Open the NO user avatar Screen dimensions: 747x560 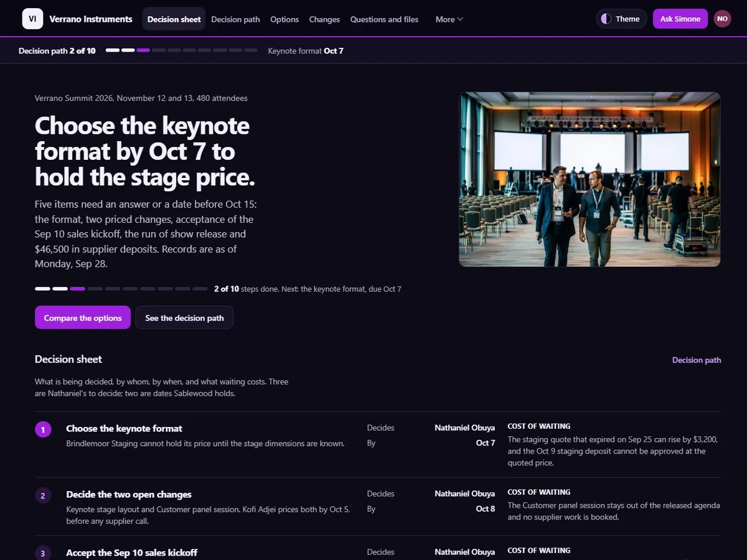(722, 19)
